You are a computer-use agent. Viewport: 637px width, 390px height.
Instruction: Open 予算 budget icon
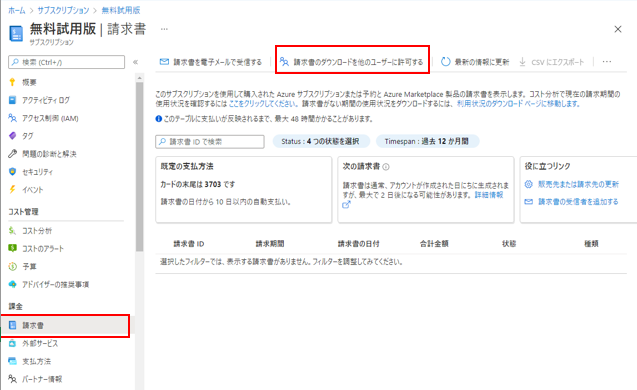coord(13,266)
